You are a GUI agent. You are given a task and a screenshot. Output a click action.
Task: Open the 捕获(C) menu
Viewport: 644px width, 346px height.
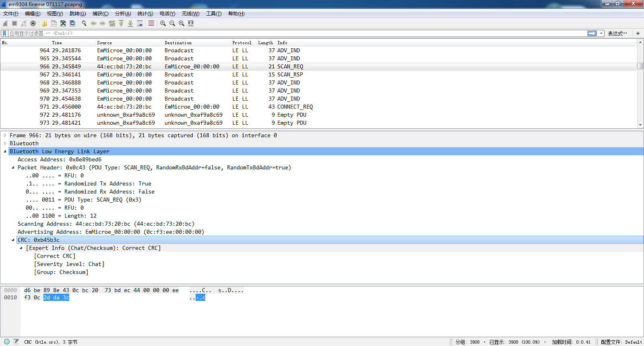tap(100, 14)
